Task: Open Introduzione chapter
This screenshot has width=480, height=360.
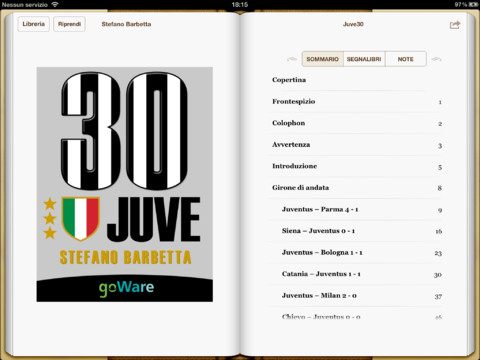Action: [355, 166]
